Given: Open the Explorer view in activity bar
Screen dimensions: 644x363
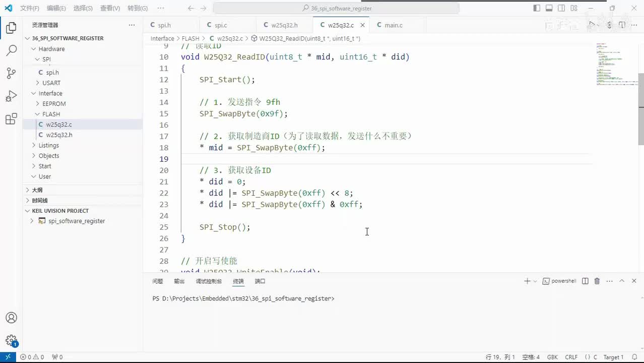Looking at the screenshot, I should [11, 28].
